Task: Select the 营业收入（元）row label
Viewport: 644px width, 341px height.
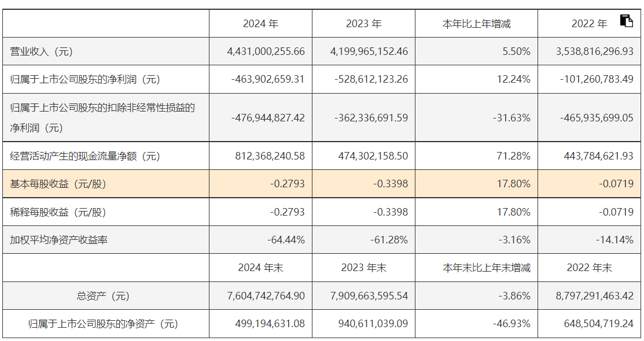Action: pyautogui.click(x=42, y=51)
